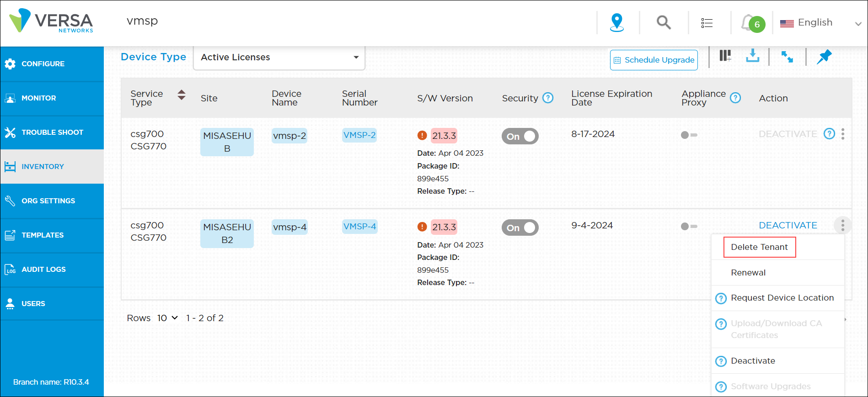The width and height of the screenshot is (868, 397).
Task: Change the rows per page dropdown
Action: pos(167,318)
